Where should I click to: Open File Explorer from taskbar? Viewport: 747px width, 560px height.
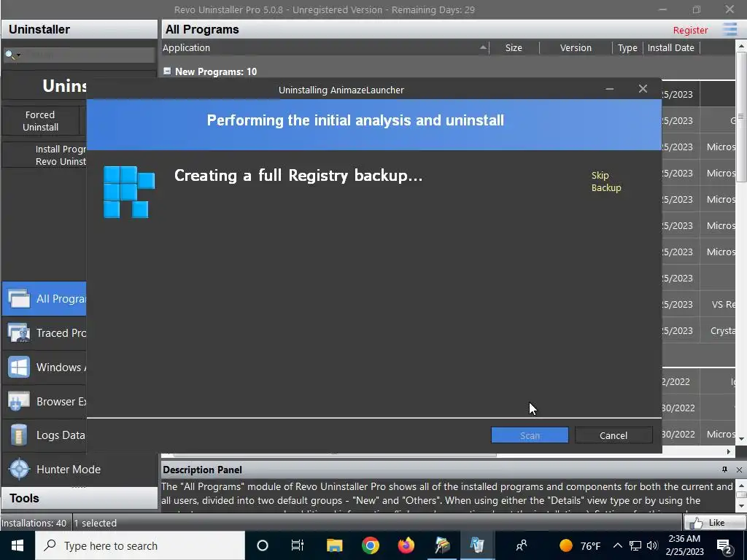coord(334,545)
